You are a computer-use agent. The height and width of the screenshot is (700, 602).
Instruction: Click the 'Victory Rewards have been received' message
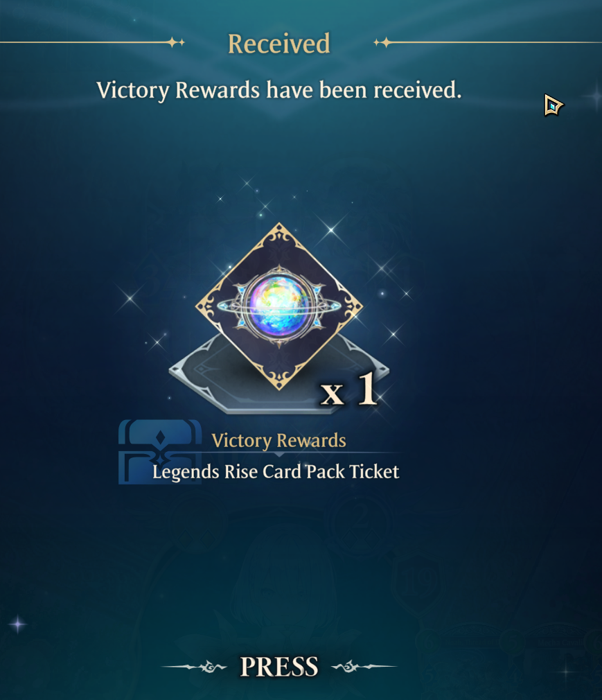(x=279, y=90)
